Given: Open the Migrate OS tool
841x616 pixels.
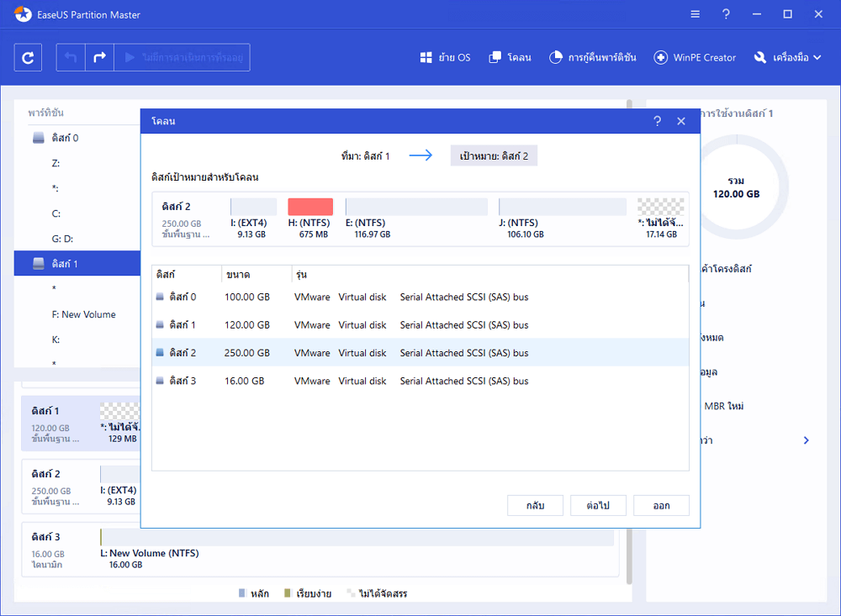Looking at the screenshot, I should coord(445,57).
